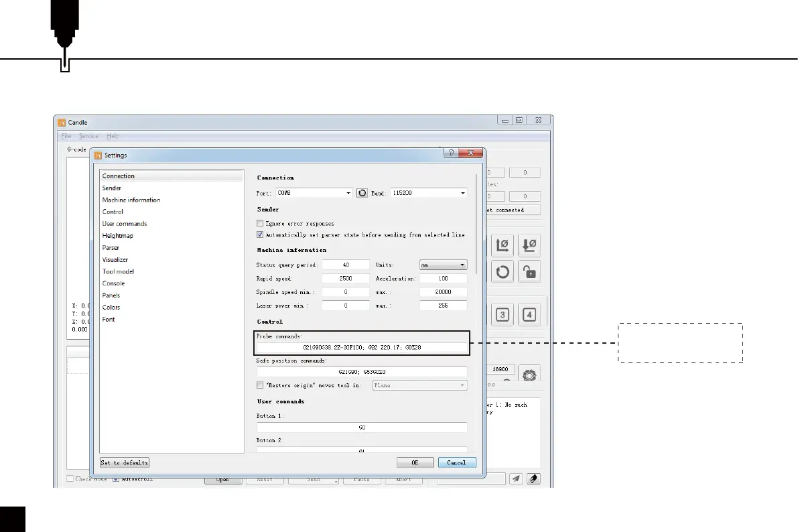The width and height of the screenshot is (798, 532).
Task: Click the Zero XY icon button
Action: (503, 245)
